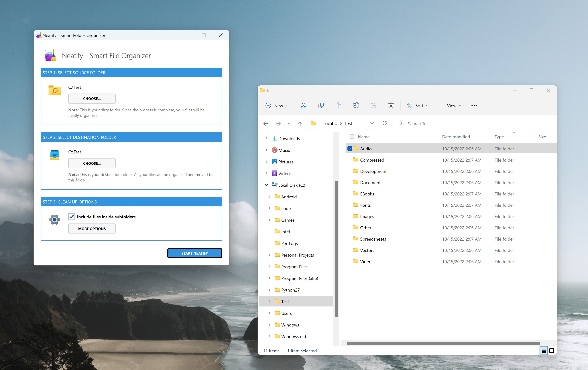Viewport: 588px width, 370px height.
Task: Click the Rename icon in Explorer toolbar
Action: (x=356, y=105)
